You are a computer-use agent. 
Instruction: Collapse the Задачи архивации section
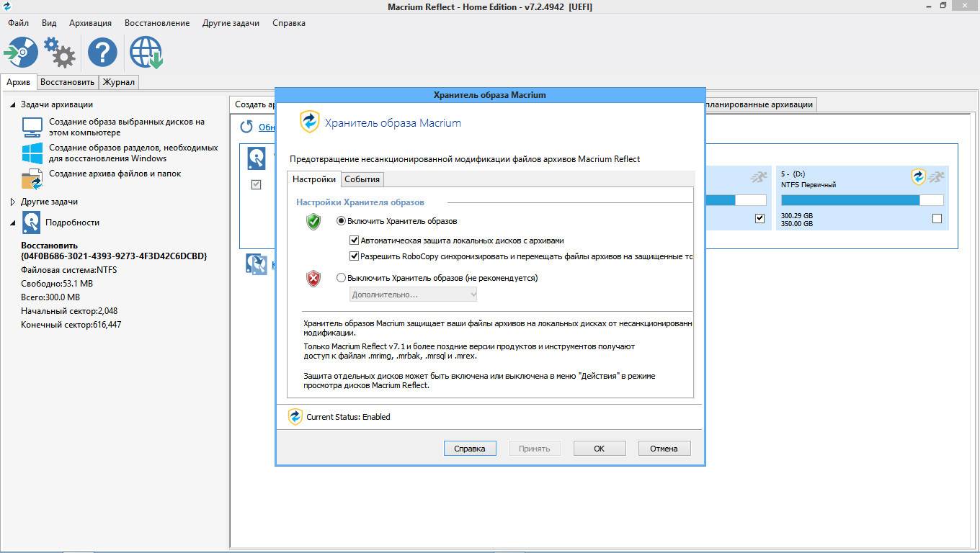(13, 104)
